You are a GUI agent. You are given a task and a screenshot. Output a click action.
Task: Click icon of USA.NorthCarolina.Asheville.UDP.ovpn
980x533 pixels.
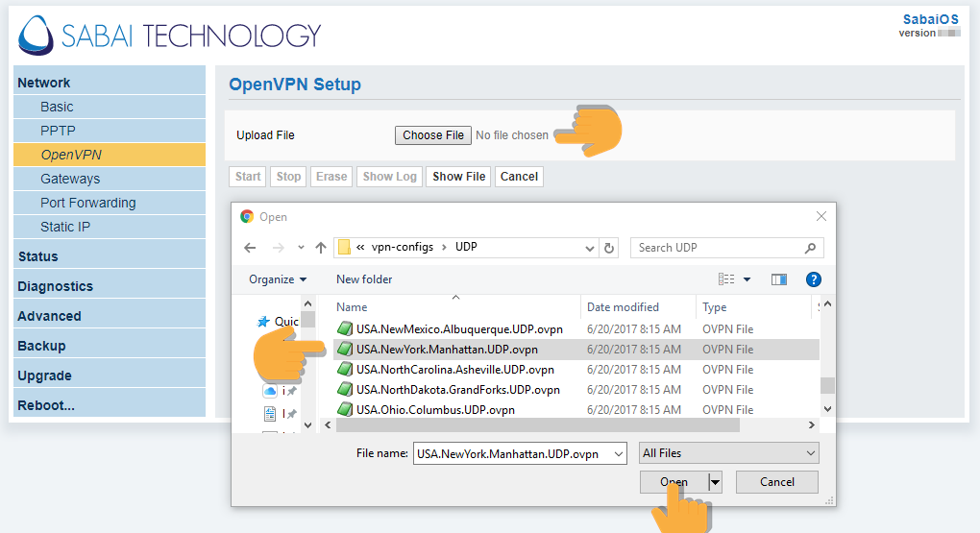[345, 370]
